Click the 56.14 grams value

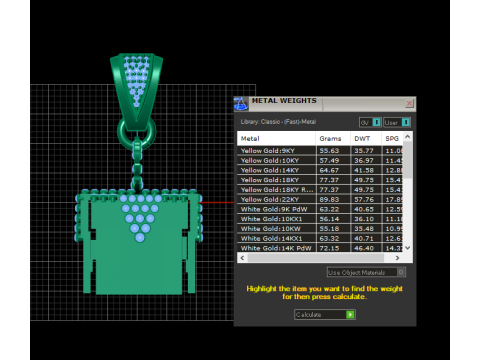tap(329, 219)
